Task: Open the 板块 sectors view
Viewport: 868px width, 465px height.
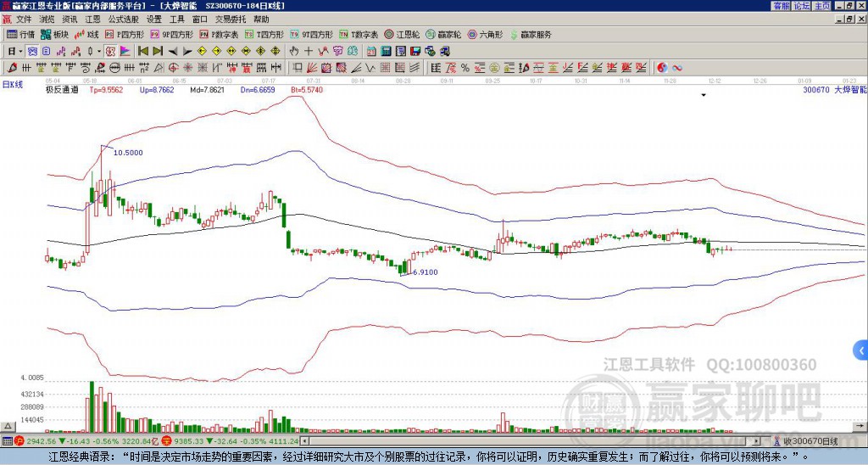Action: pos(53,34)
